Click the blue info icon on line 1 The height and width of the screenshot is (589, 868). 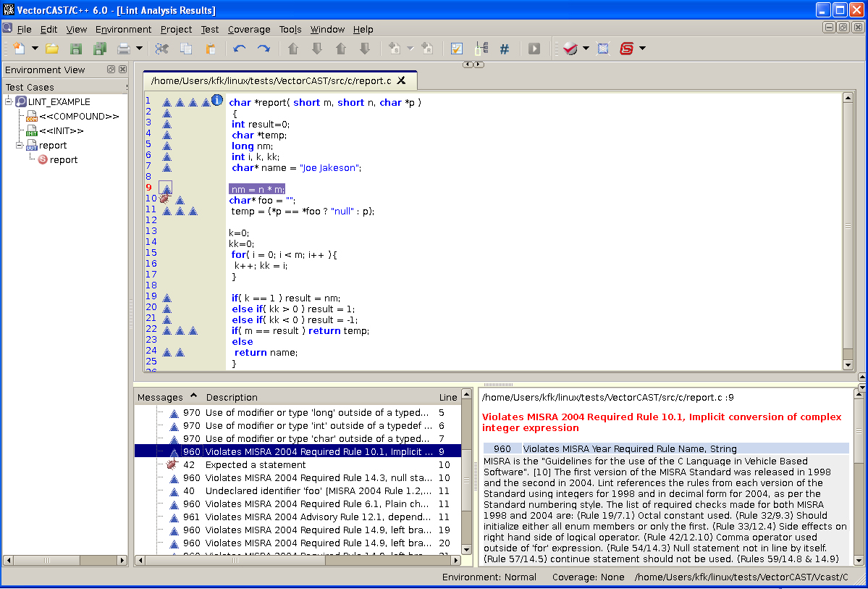[x=216, y=101]
